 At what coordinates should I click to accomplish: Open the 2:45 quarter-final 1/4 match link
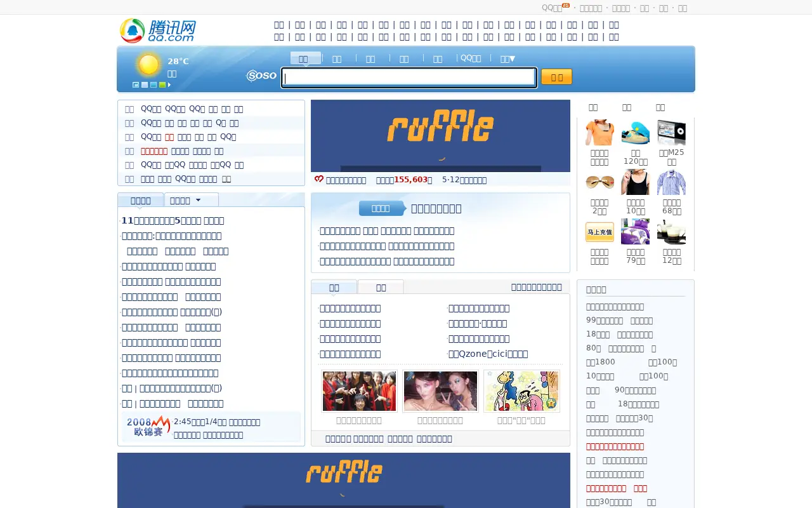(217, 422)
